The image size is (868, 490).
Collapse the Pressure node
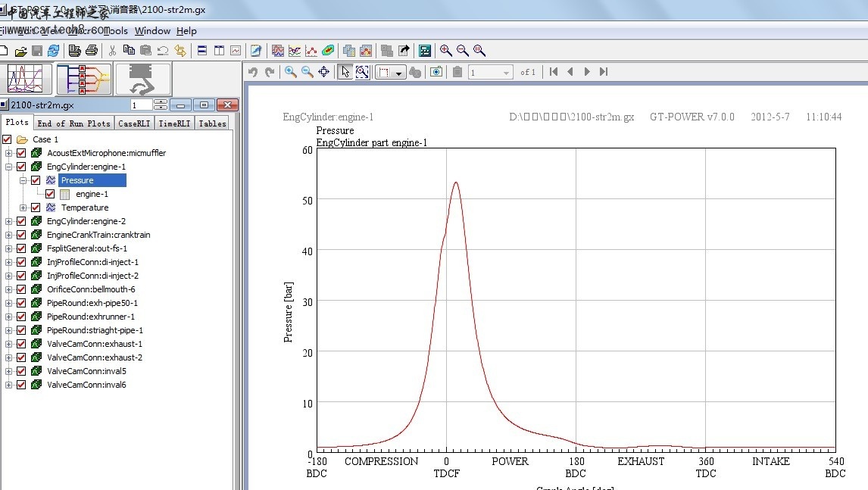pyautogui.click(x=23, y=180)
